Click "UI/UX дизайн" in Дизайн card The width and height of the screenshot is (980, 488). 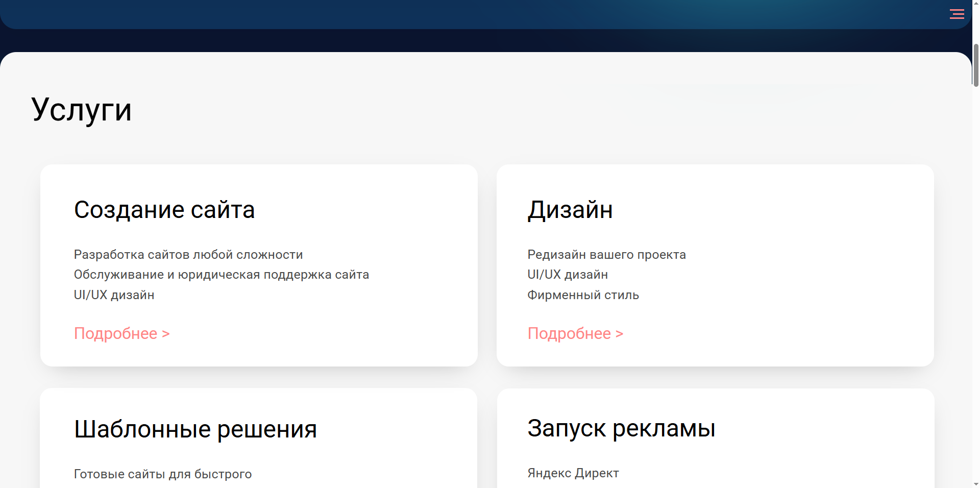tap(568, 275)
